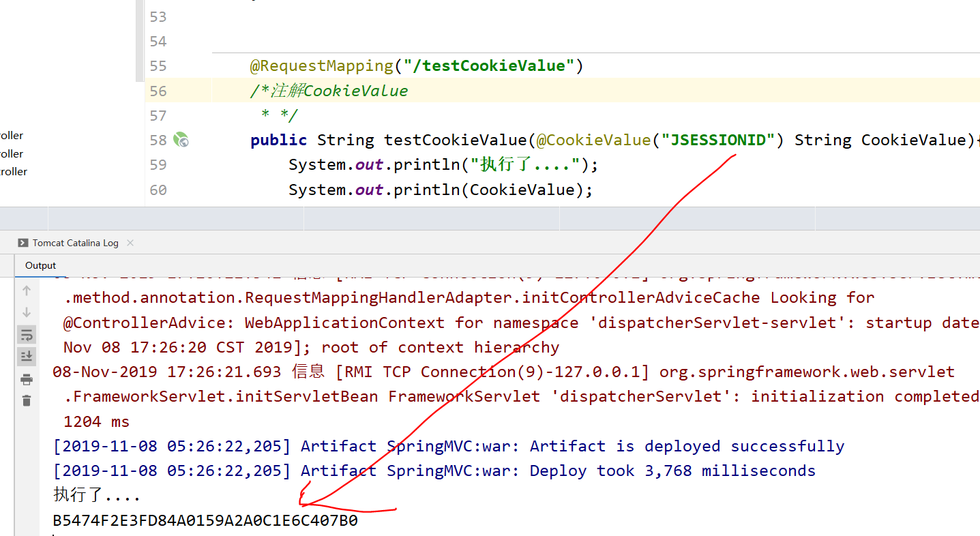This screenshot has height=536, width=980.
Task: Click the "1204 ms" log line
Action: coord(96,422)
